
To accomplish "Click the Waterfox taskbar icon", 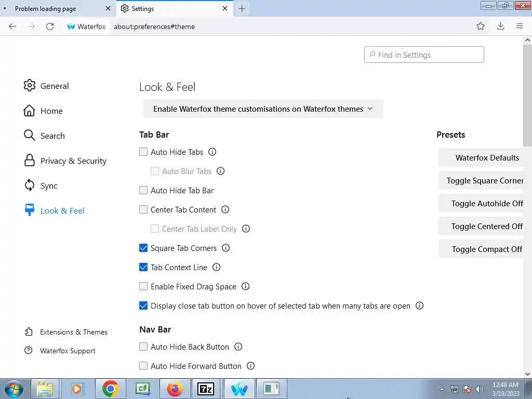I will pyautogui.click(x=239, y=389).
